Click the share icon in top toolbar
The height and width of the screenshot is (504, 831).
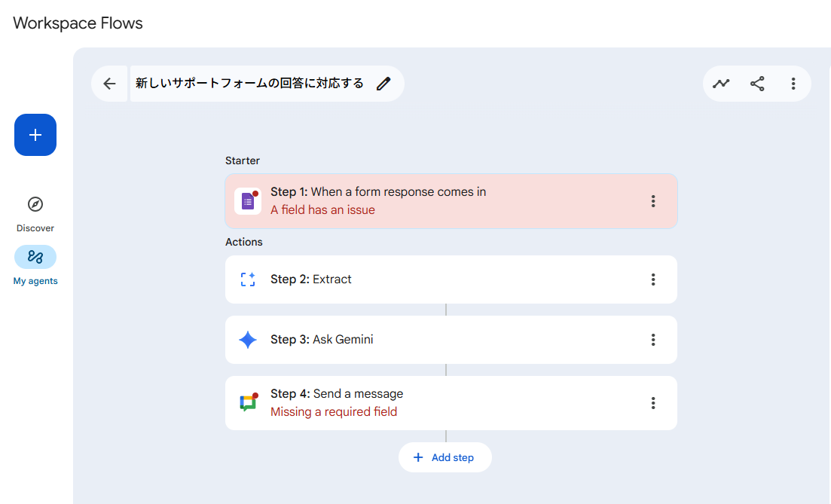757,84
